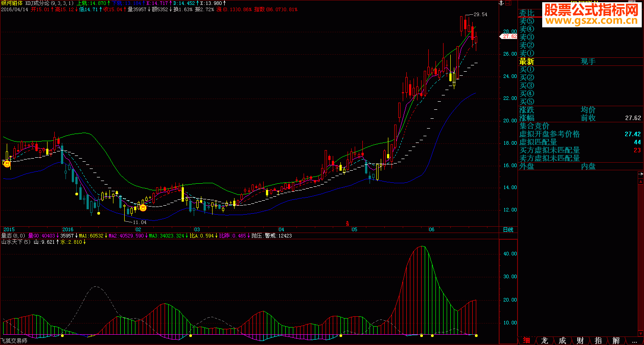644x345 pixels.
Task: Click the date 2016/04/14
Action: [x=15, y=9]
